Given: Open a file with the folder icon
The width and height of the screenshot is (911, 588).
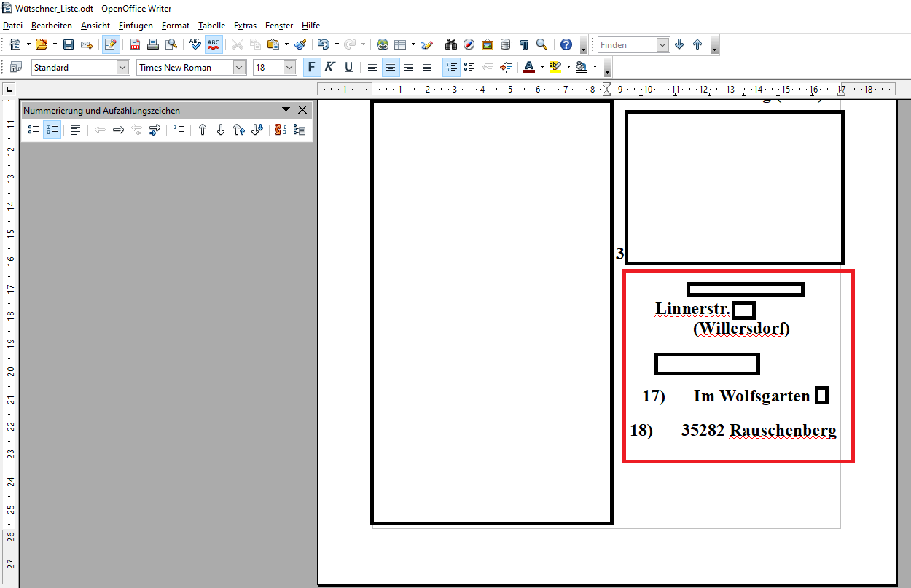Looking at the screenshot, I should tap(41, 44).
